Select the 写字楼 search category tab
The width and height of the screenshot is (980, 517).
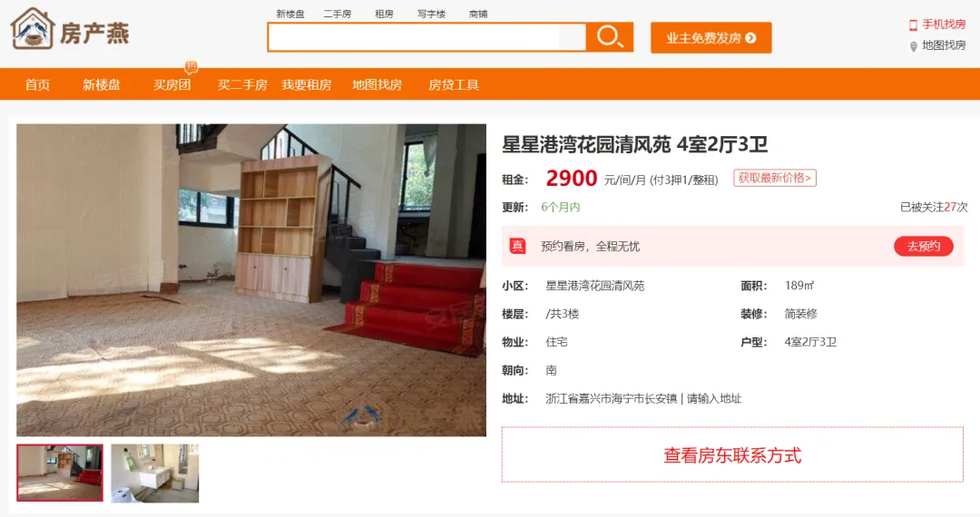coord(431,14)
